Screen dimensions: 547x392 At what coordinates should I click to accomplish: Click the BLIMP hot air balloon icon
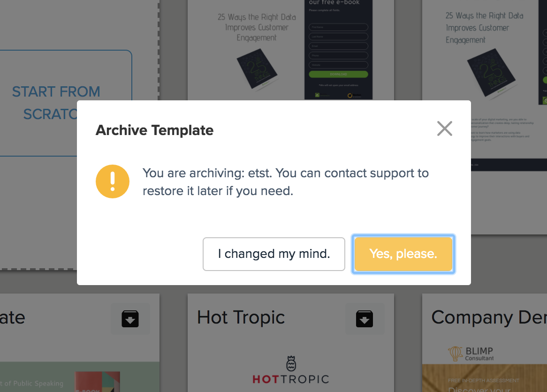coord(455,353)
